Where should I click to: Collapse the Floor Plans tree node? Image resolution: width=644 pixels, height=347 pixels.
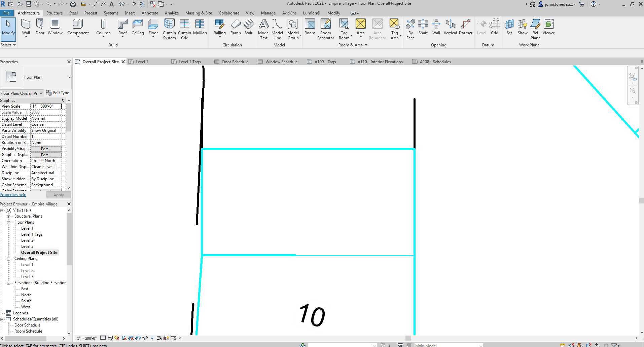[x=8, y=222]
